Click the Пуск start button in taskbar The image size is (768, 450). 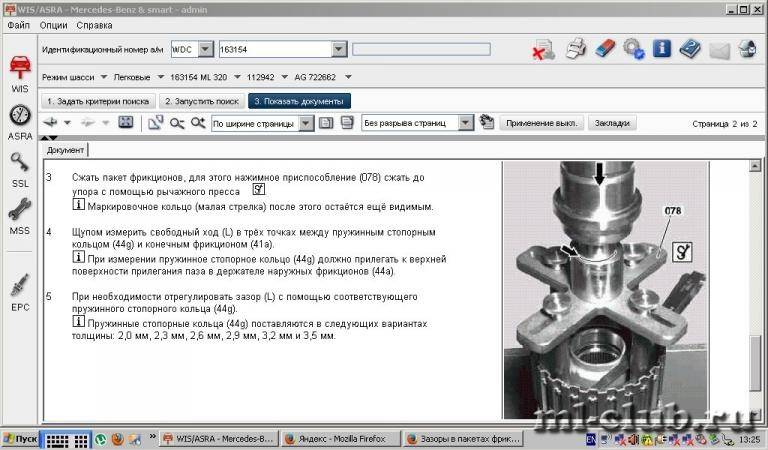point(21,439)
